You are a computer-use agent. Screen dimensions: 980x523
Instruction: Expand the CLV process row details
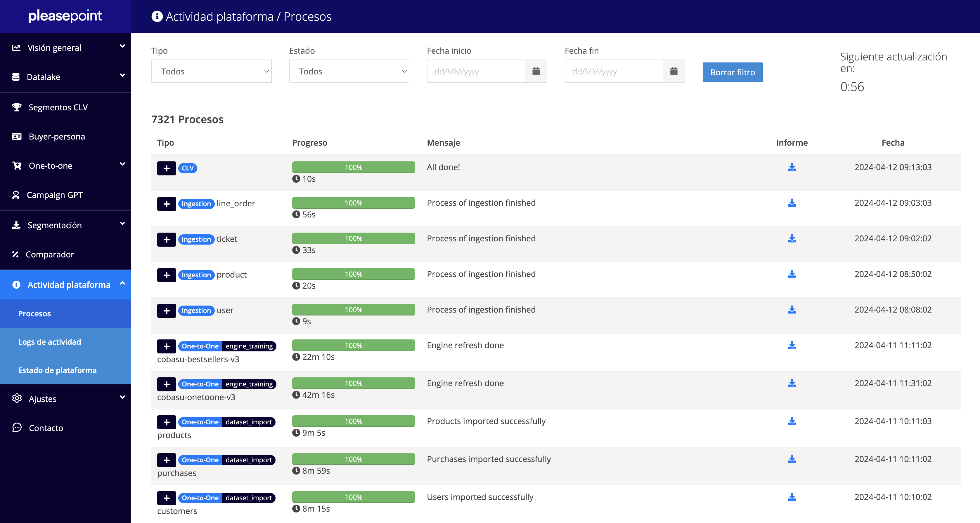coord(166,168)
